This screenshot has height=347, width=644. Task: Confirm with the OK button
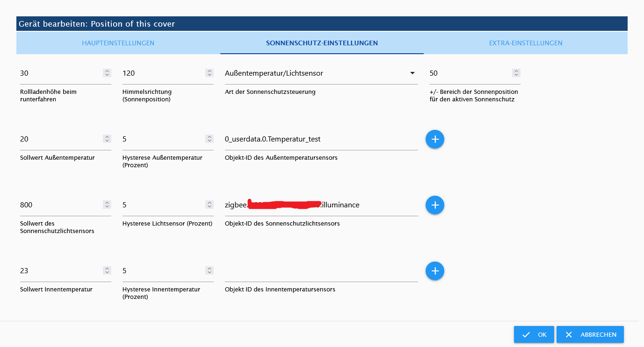(534, 334)
